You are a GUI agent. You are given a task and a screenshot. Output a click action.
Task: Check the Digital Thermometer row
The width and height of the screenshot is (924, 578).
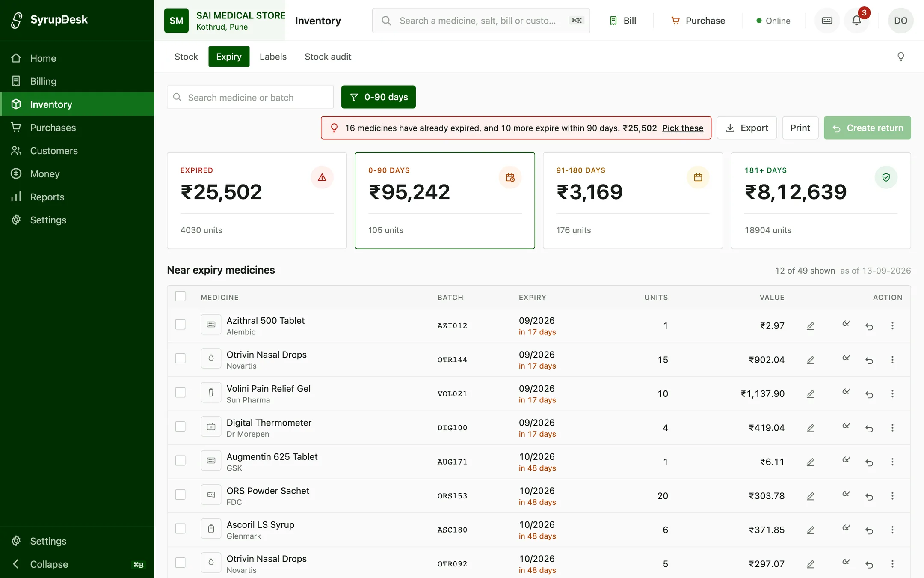coord(180,426)
